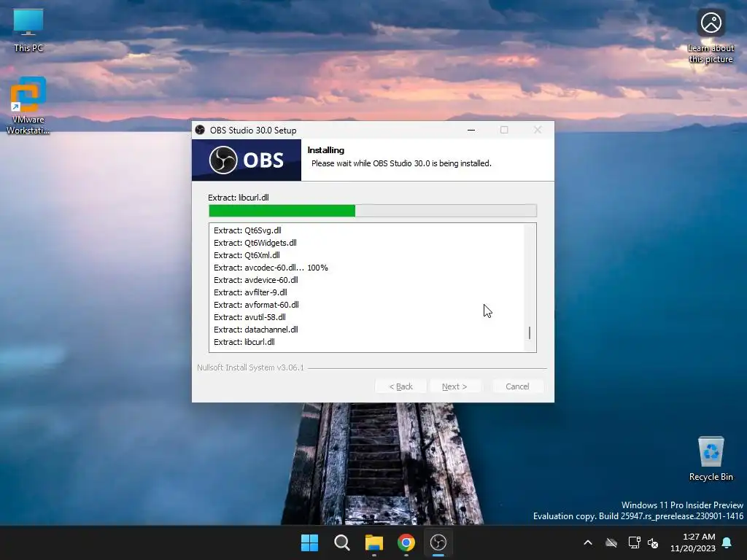Click the Installing header text
The image size is (747, 560).
point(326,150)
